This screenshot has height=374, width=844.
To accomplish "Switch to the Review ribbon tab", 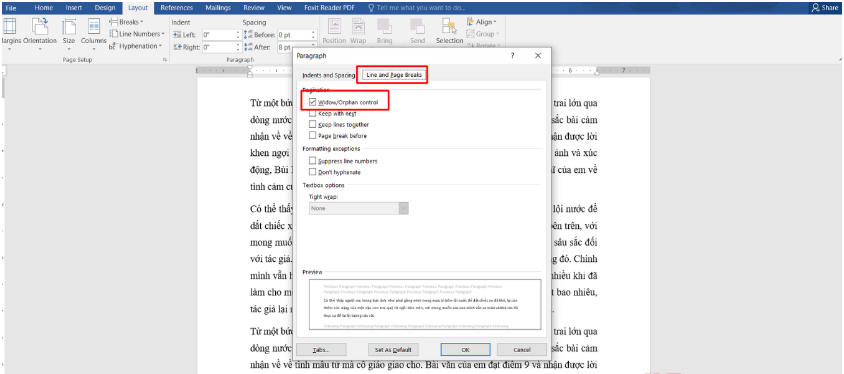I will click(x=254, y=8).
